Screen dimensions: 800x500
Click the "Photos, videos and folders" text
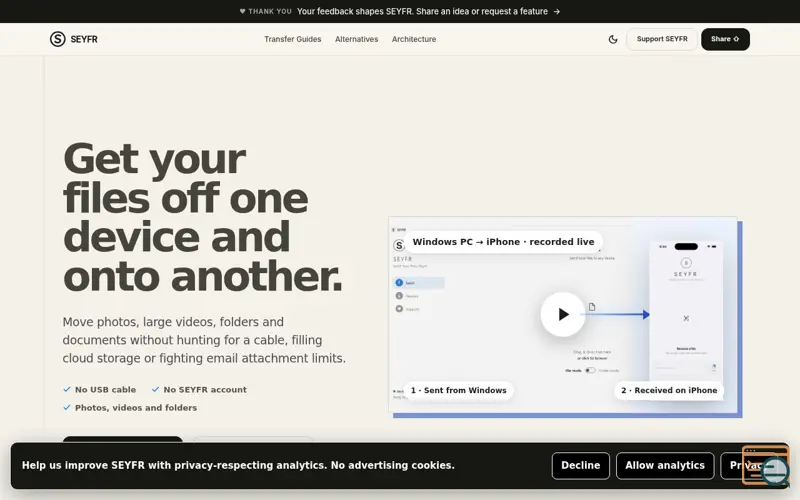pyautogui.click(x=136, y=408)
